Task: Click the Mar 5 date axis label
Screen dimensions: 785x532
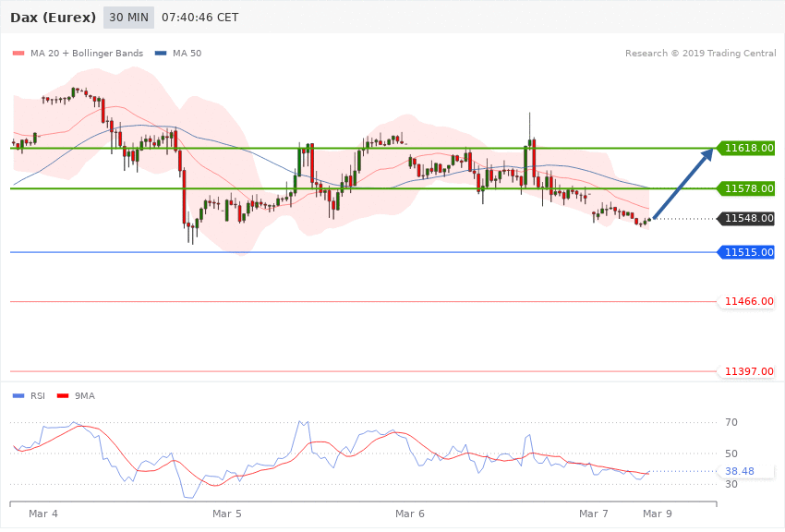Action: click(x=227, y=514)
